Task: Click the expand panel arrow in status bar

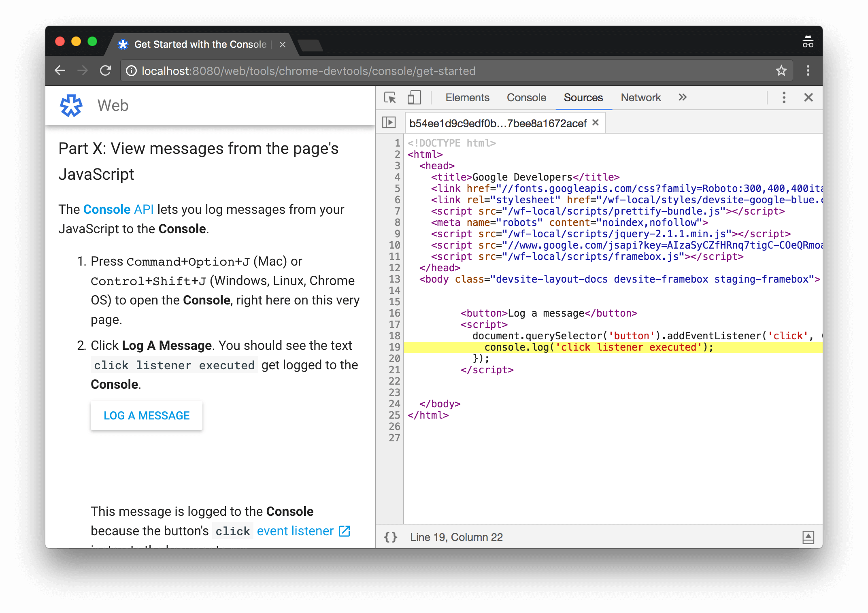Action: tap(808, 536)
